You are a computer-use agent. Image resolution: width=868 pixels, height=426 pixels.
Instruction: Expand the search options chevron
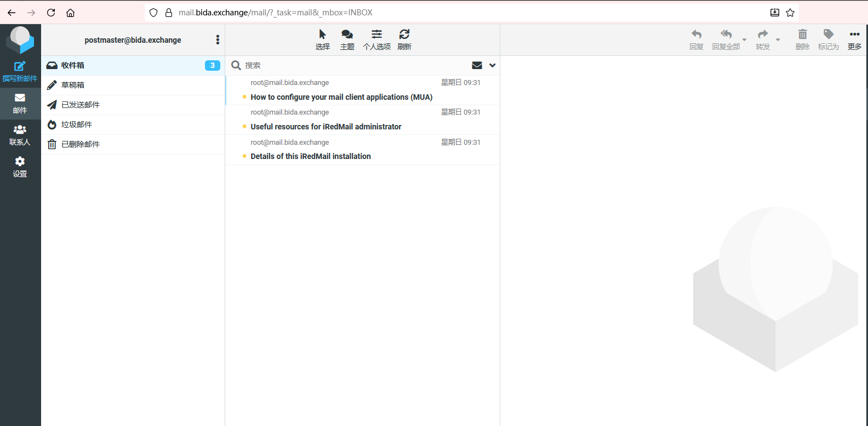tap(493, 65)
